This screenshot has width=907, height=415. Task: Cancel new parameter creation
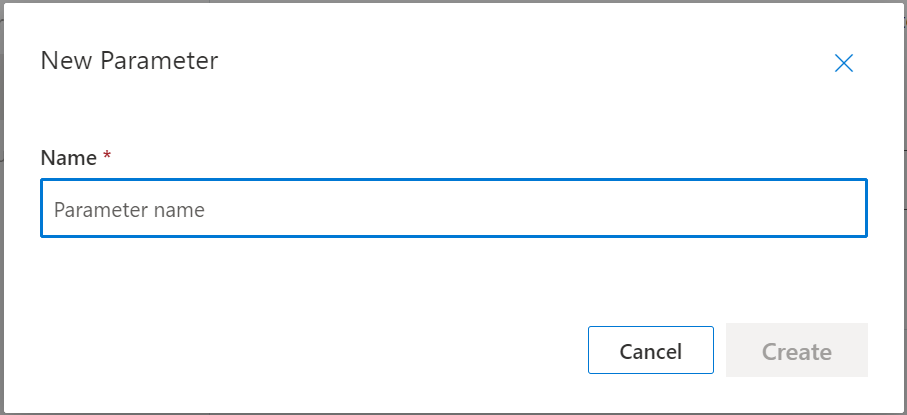coord(650,351)
